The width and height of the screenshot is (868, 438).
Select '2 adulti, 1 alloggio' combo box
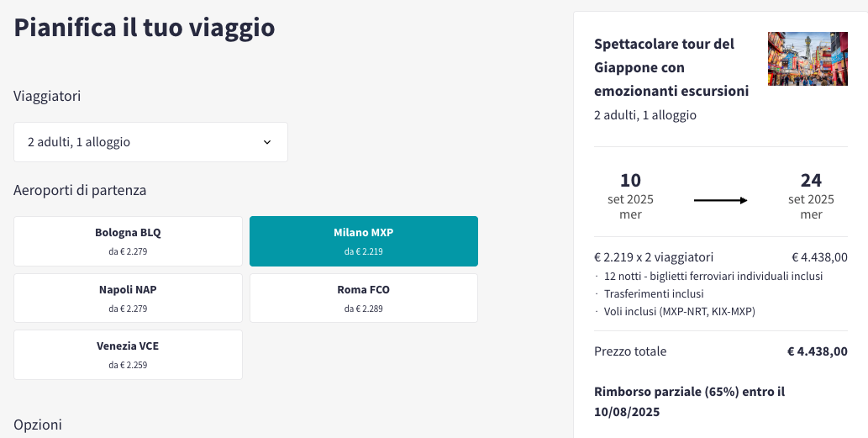click(150, 142)
